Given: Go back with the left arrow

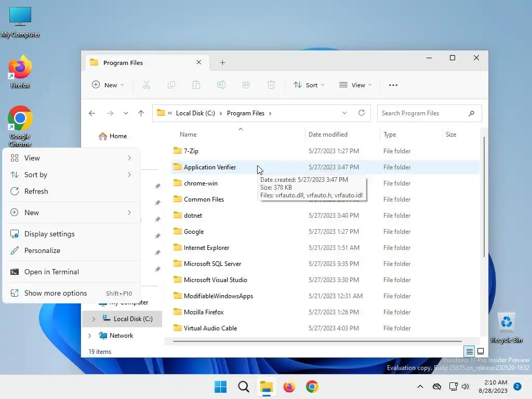Looking at the screenshot, I should [91, 113].
